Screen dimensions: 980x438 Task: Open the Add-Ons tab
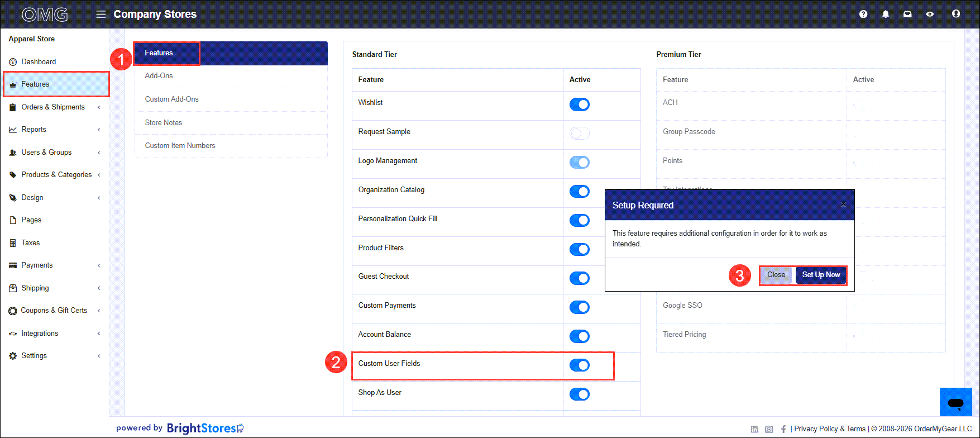[231, 76]
